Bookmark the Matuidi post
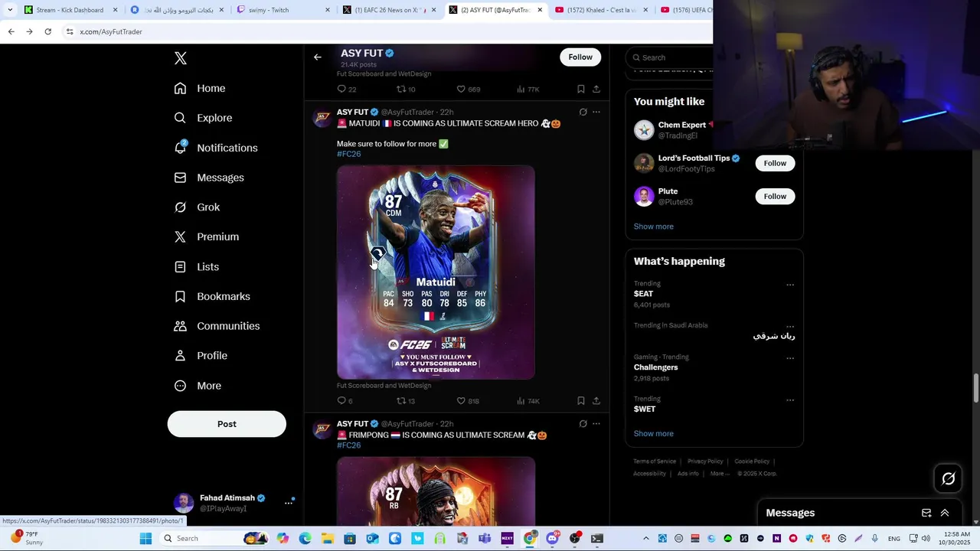The width and height of the screenshot is (980, 551). click(581, 401)
